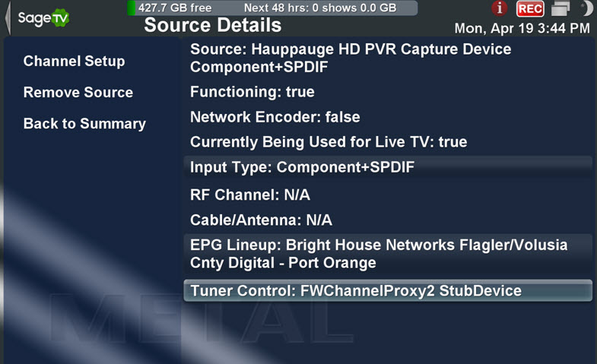
Task: Click the Source Hauppauge HD PVR line
Action: pyautogui.click(x=351, y=59)
